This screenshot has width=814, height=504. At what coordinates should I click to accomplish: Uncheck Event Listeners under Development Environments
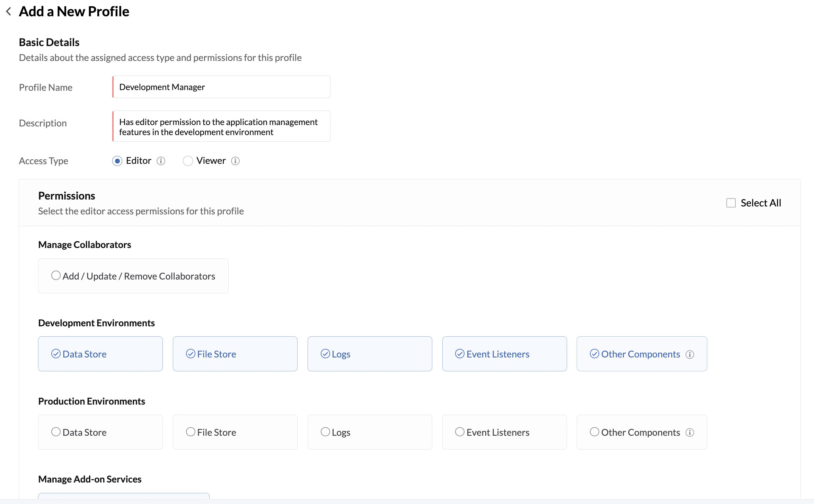pos(460,354)
